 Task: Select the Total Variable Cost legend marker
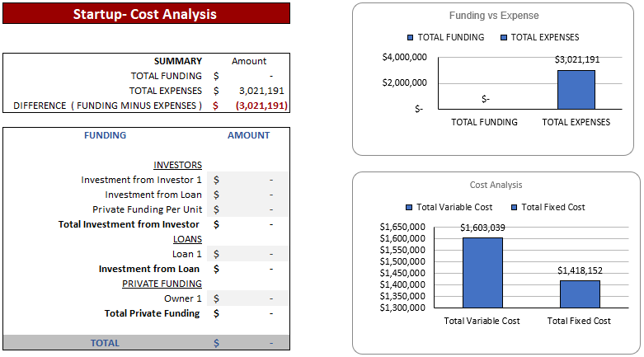pyautogui.click(x=409, y=207)
